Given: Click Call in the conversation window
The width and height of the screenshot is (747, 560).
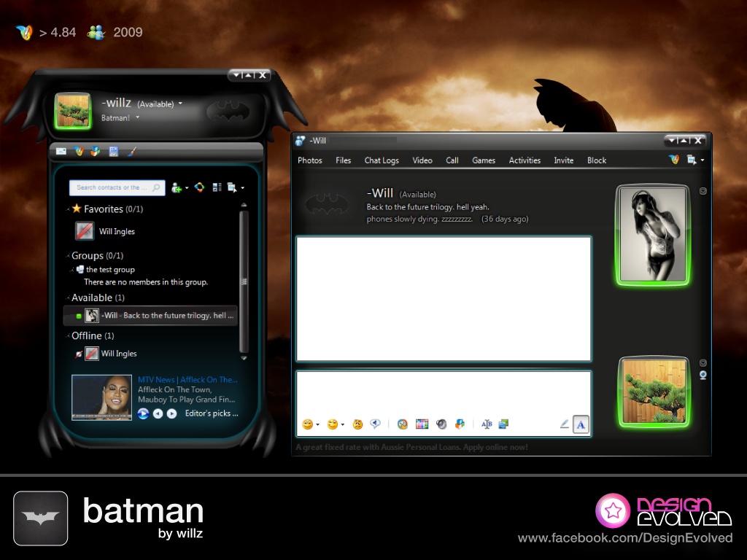Looking at the screenshot, I should point(452,160).
